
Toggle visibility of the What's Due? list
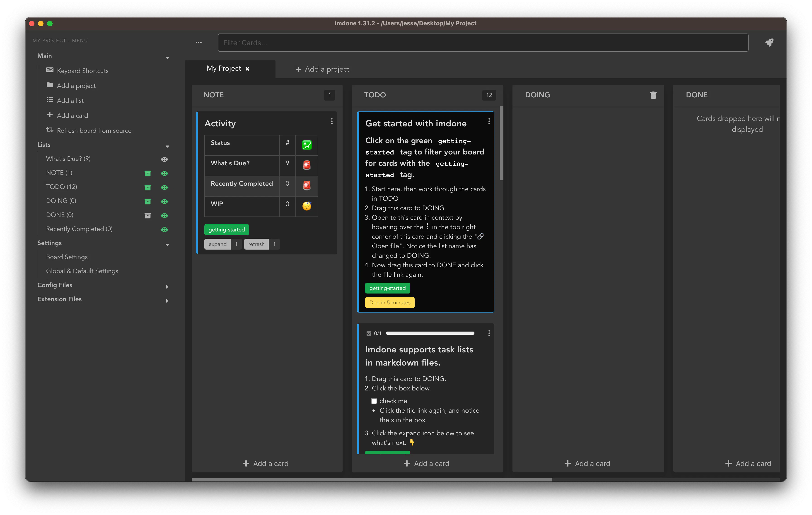tap(164, 159)
